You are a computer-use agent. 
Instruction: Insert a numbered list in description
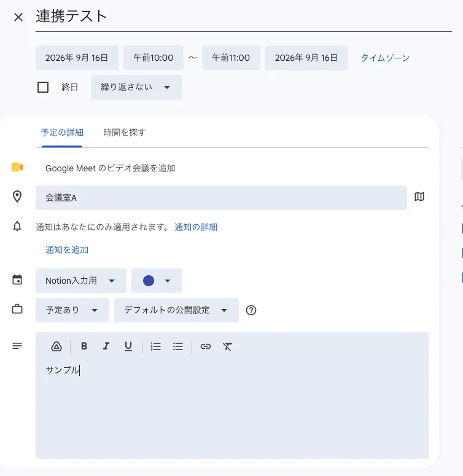[155, 346]
